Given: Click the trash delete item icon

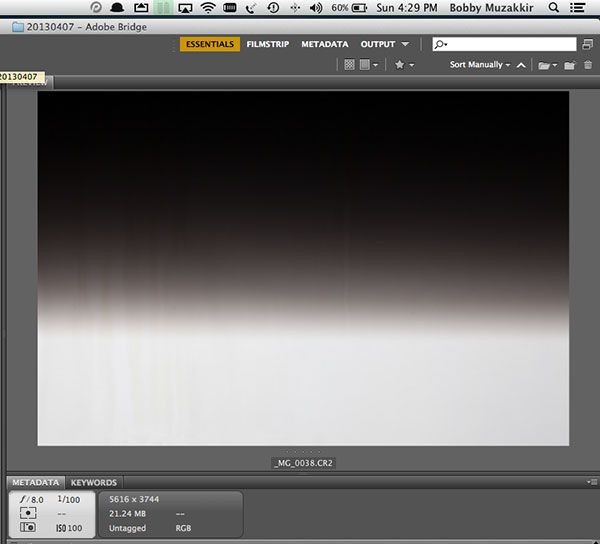Looking at the screenshot, I should 587,65.
